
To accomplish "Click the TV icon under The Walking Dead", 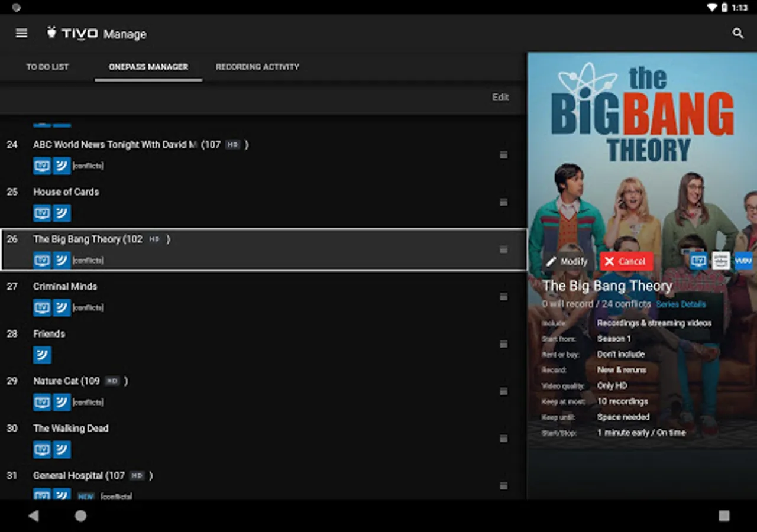I will tap(42, 449).
